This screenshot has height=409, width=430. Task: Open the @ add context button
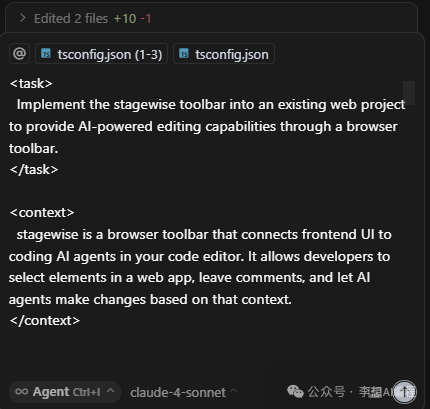coord(19,53)
